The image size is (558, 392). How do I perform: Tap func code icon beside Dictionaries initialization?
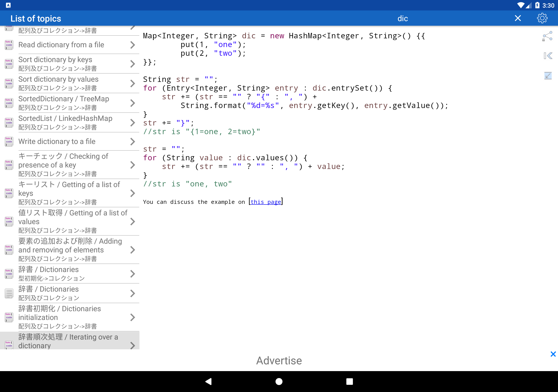[x=9, y=317]
